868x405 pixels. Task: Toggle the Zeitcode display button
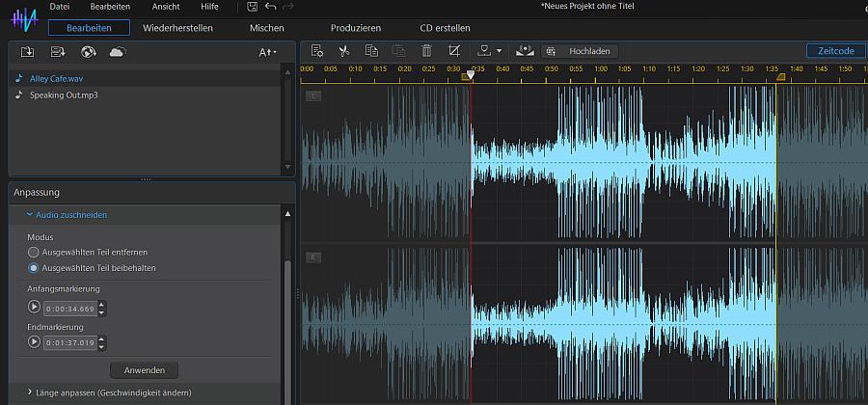[x=835, y=50]
